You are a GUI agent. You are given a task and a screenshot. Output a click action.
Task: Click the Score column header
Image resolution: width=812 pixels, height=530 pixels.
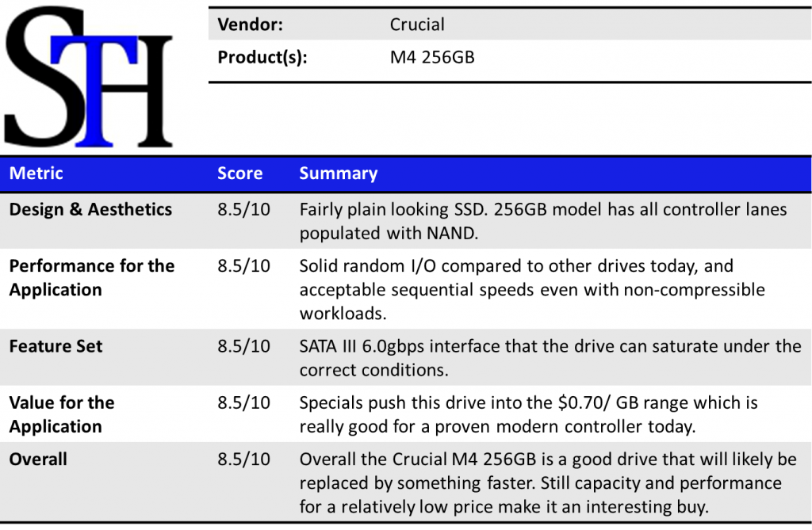[239, 173]
